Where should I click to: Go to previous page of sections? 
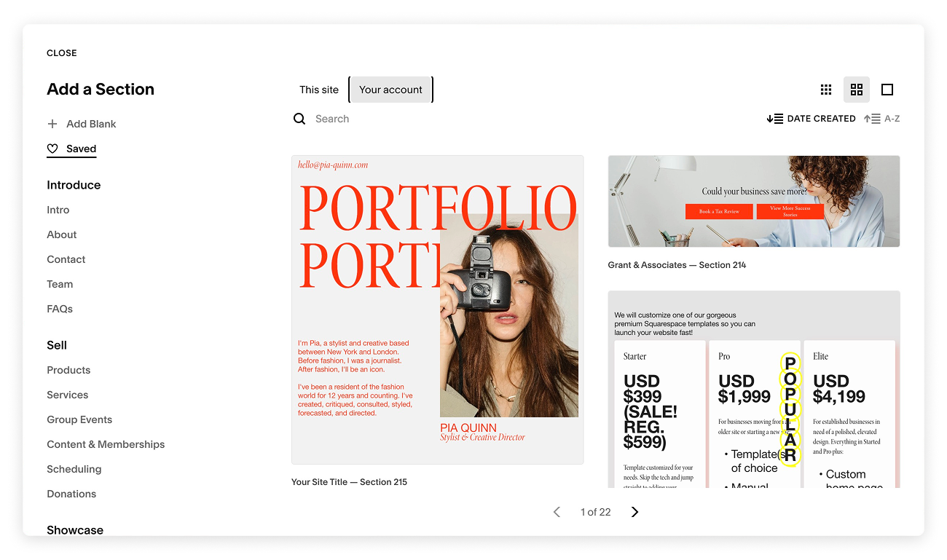557,511
